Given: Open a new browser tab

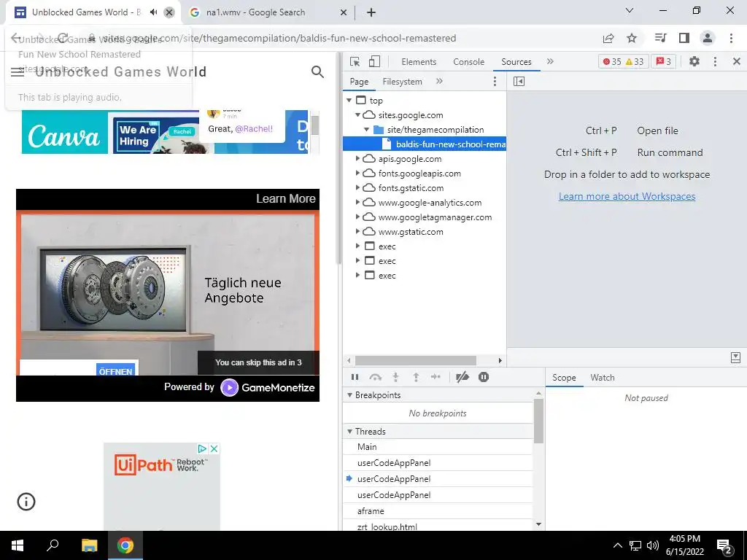Looking at the screenshot, I should tap(371, 12).
